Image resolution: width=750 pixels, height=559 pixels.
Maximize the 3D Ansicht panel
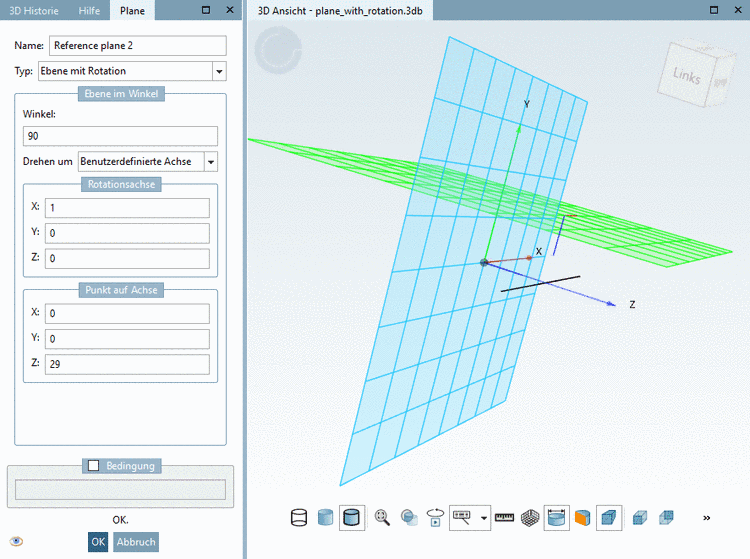714,10
